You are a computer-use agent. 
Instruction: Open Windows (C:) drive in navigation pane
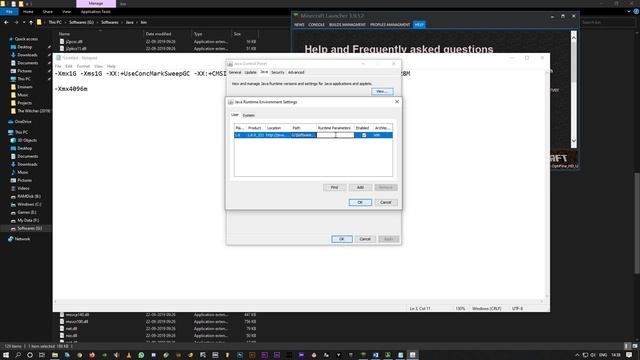coord(29,204)
